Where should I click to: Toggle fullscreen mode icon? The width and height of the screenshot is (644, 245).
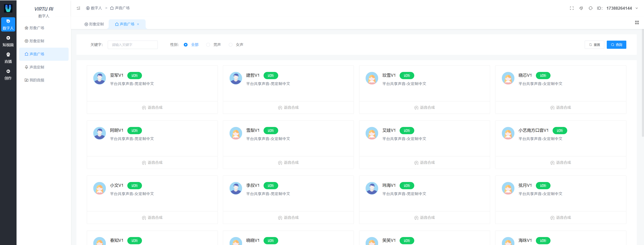(571, 8)
